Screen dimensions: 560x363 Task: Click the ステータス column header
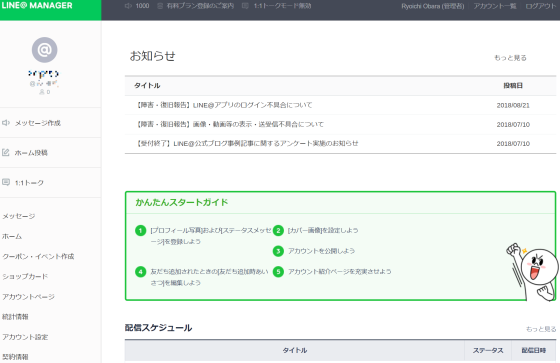coord(488,350)
